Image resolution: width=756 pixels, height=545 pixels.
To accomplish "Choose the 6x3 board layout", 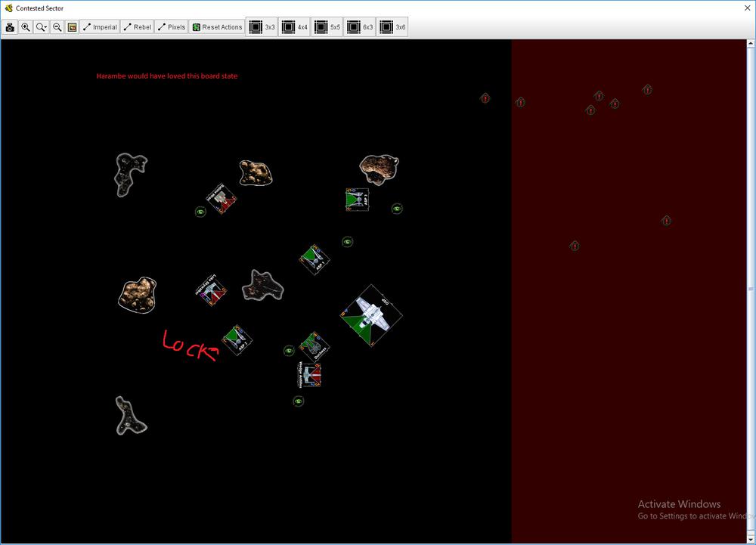I will click(x=360, y=27).
